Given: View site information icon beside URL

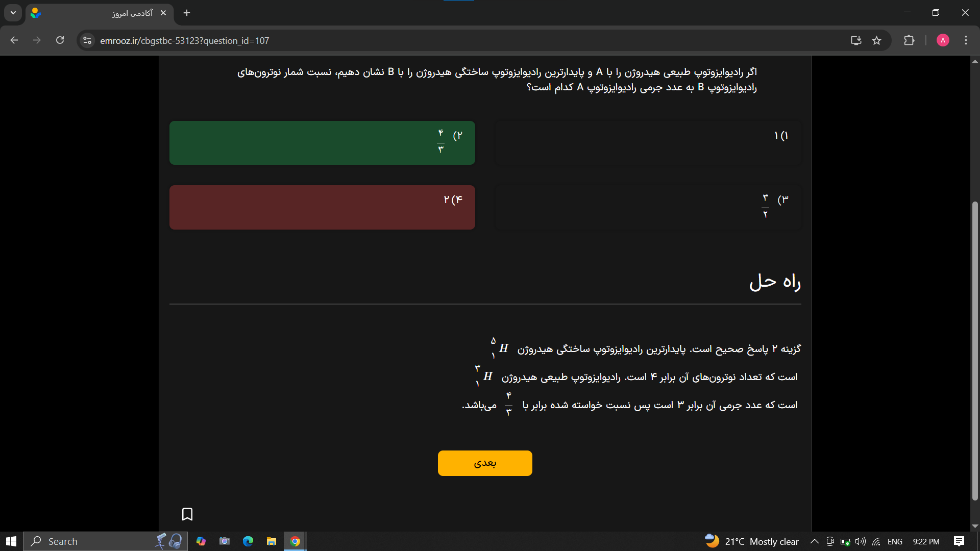Looking at the screenshot, I should [87, 40].
